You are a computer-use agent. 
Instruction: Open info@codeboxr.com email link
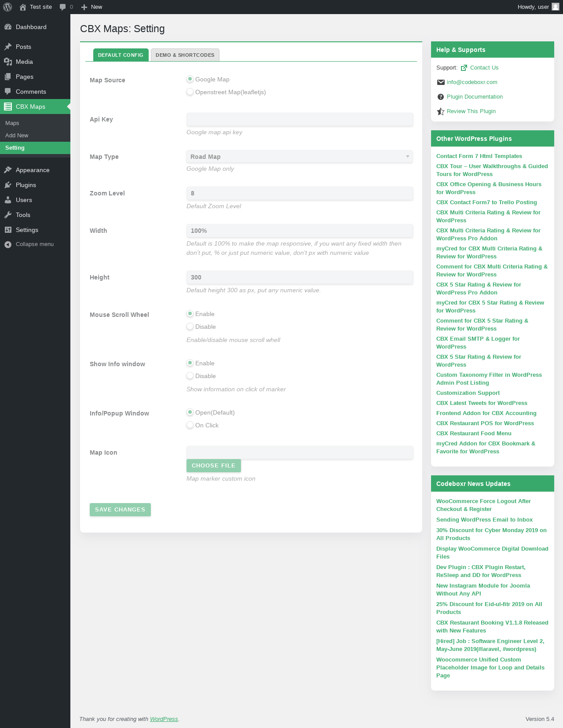point(472,82)
